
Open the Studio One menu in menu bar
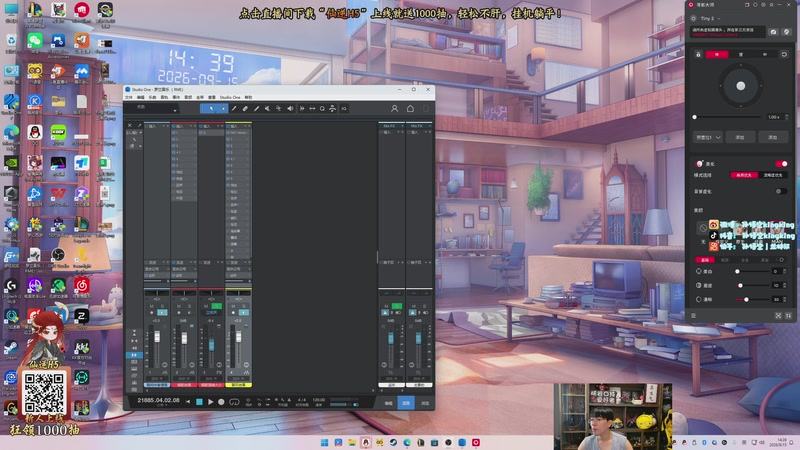pos(230,97)
